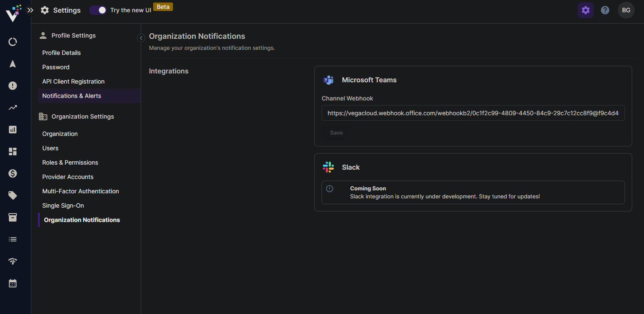Open help question mark icon
Image resolution: width=644 pixels, height=314 pixels.
coord(605,10)
